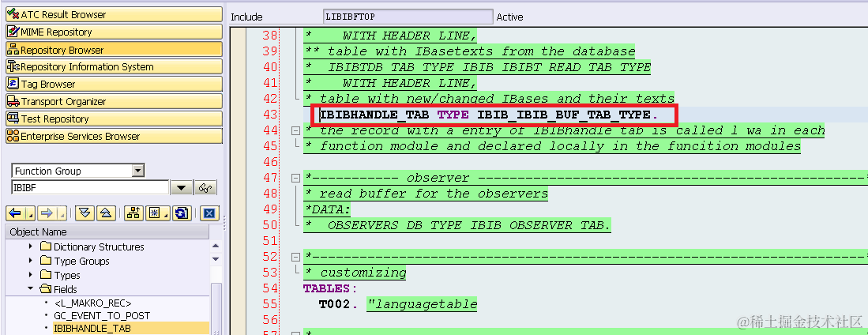868x335 pixels.
Task: Click the Display glasses icon
Action: (x=205, y=188)
